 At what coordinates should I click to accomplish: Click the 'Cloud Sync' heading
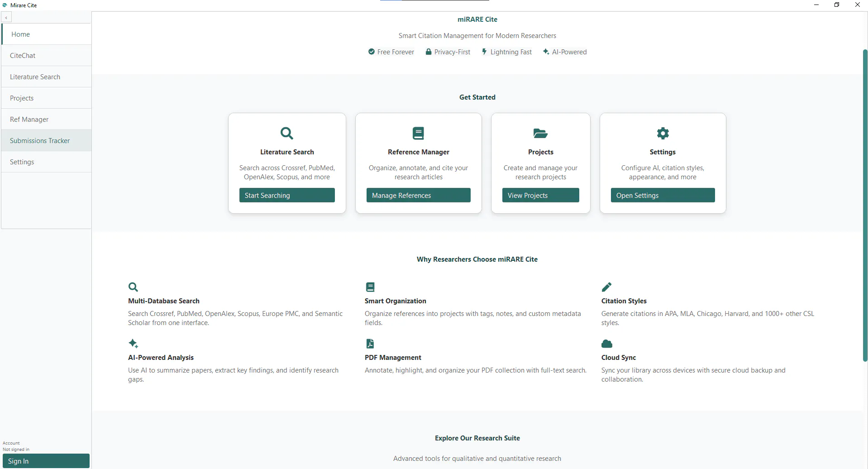pos(619,357)
